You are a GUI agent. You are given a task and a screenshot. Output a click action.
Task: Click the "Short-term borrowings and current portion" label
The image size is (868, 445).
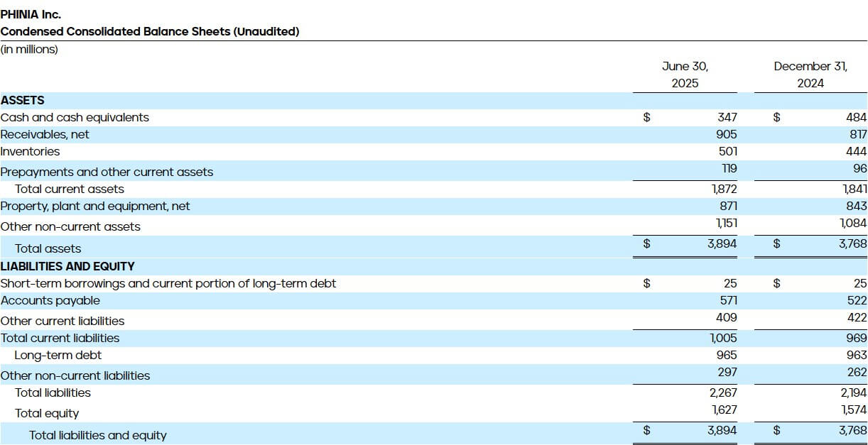click(x=168, y=284)
